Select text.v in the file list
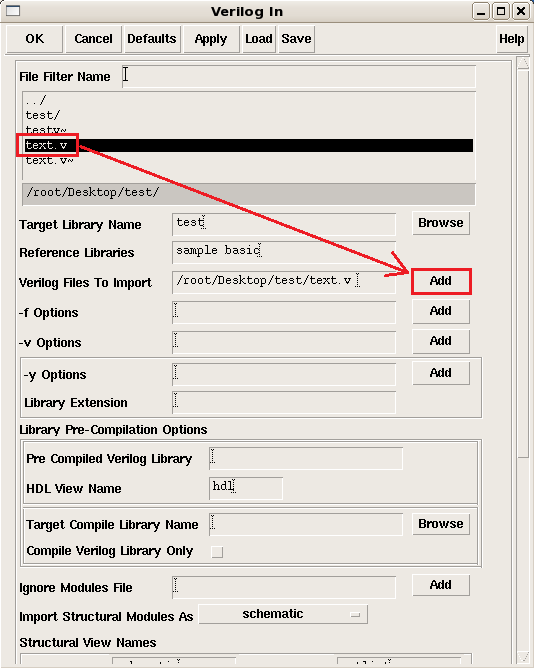The image size is (534, 668). (249, 145)
